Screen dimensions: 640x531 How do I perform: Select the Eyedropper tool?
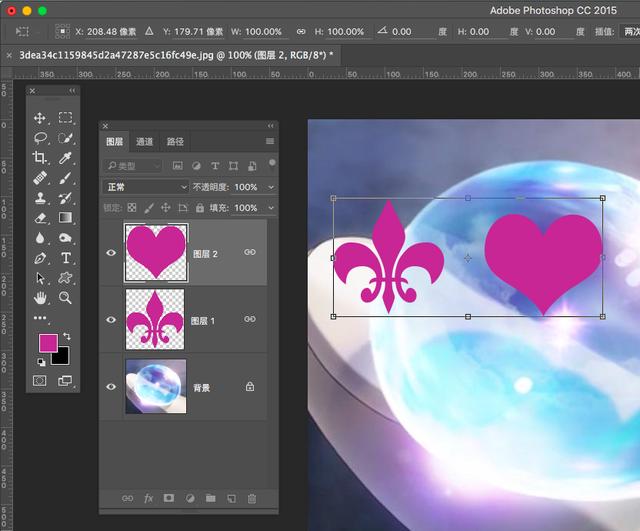(x=65, y=158)
